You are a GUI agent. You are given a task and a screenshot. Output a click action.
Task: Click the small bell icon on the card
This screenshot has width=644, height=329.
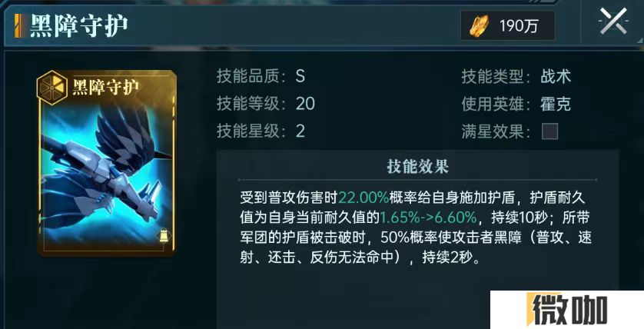pyautogui.click(x=163, y=237)
